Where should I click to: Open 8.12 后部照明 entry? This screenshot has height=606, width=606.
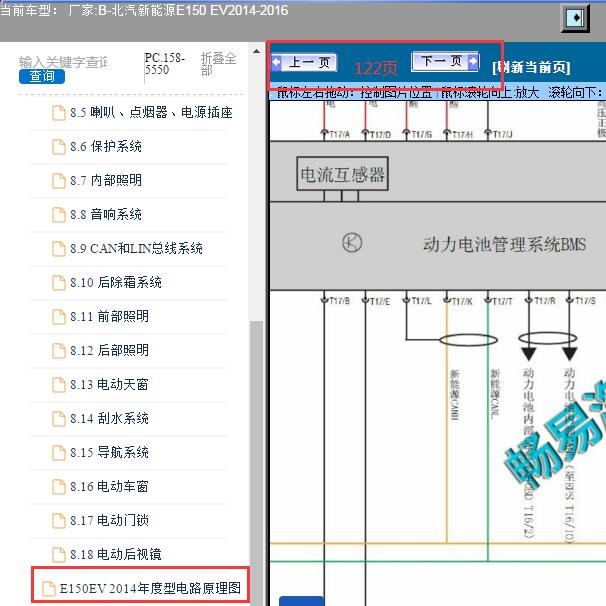tap(109, 351)
